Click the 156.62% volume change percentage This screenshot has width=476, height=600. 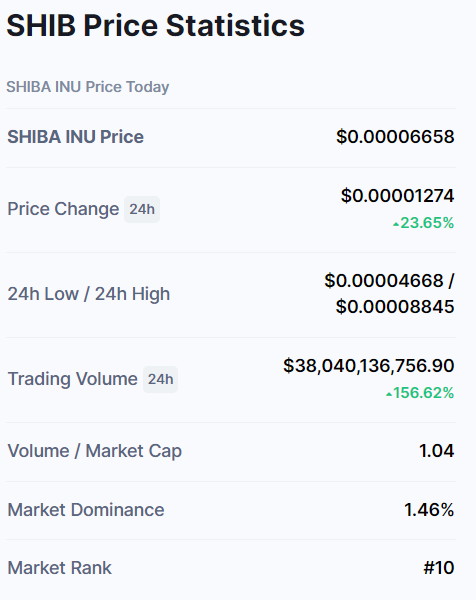(424, 393)
